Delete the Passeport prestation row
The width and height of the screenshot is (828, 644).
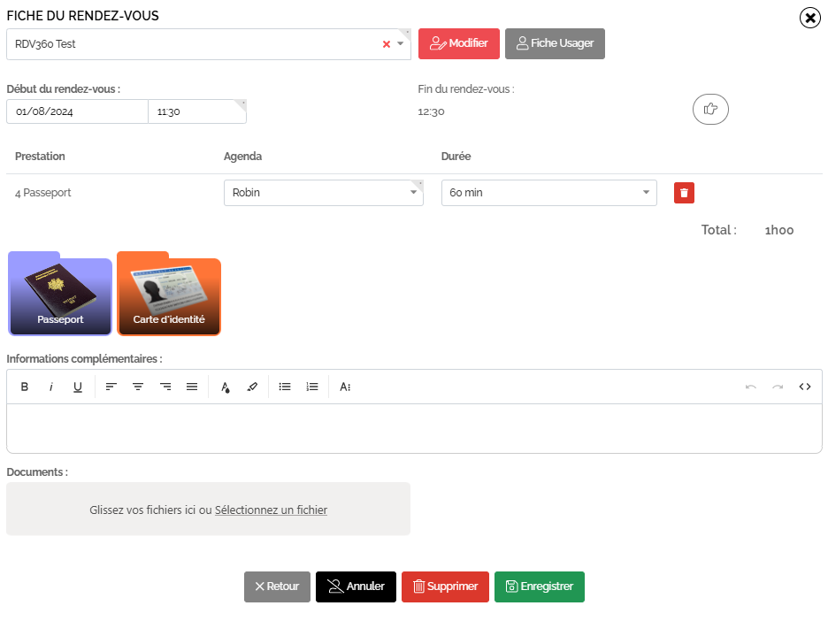pyautogui.click(x=684, y=193)
